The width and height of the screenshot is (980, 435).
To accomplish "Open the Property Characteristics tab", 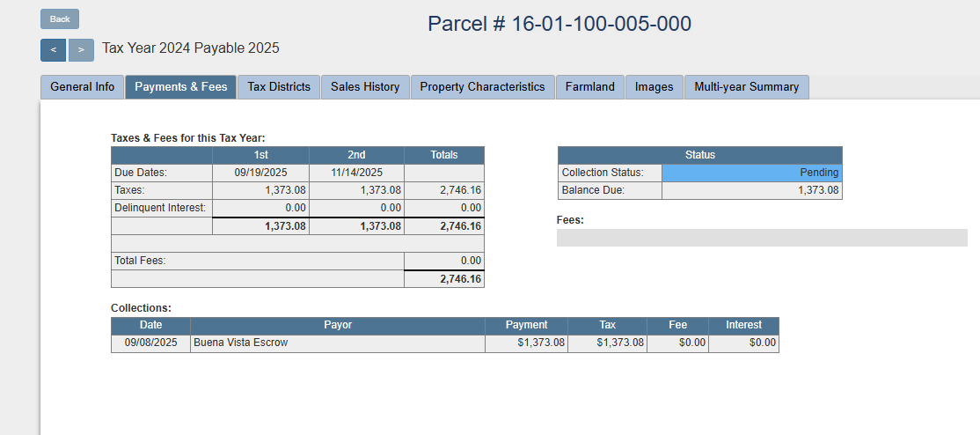I will tap(482, 87).
